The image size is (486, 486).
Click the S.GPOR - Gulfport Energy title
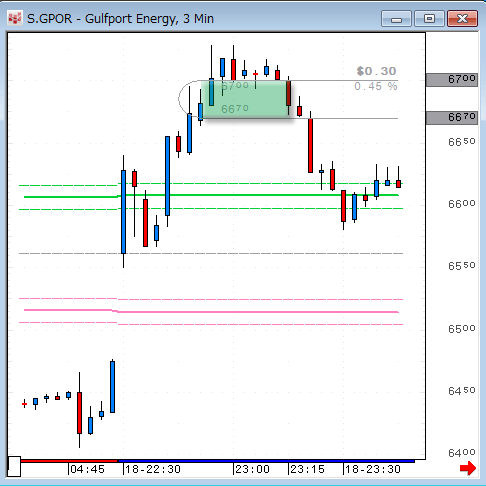point(120,19)
